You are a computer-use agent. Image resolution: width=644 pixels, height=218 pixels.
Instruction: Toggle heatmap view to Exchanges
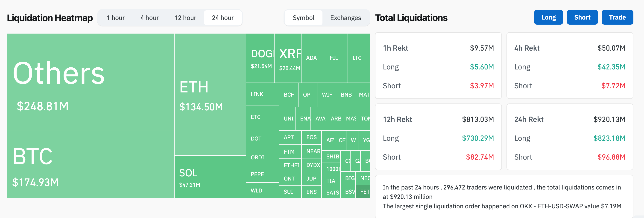tap(345, 18)
